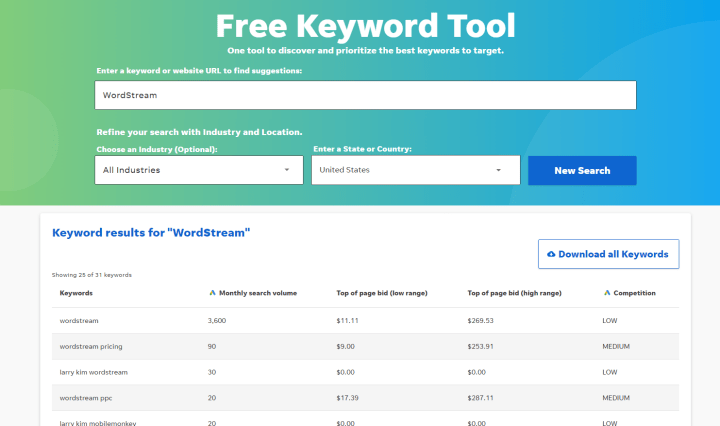Viewport: 720px width, 426px height.
Task: Click the keyword or URL input field
Action: [x=365, y=95]
